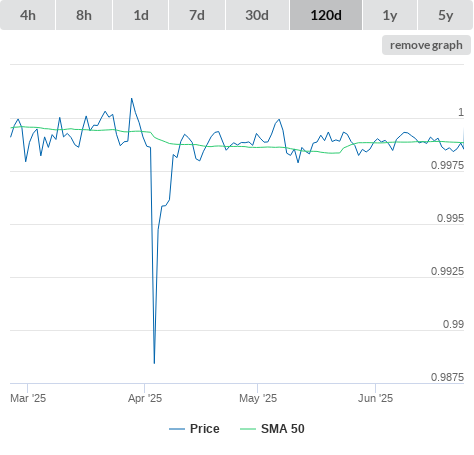474x455 pixels.
Task: Click the Jun '25 axis label
Action: [x=375, y=398]
